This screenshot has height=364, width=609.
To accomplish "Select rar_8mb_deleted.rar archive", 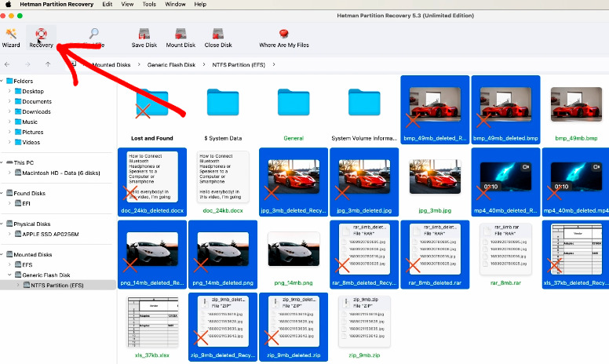I will pyautogui.click(x=435, y=255).
